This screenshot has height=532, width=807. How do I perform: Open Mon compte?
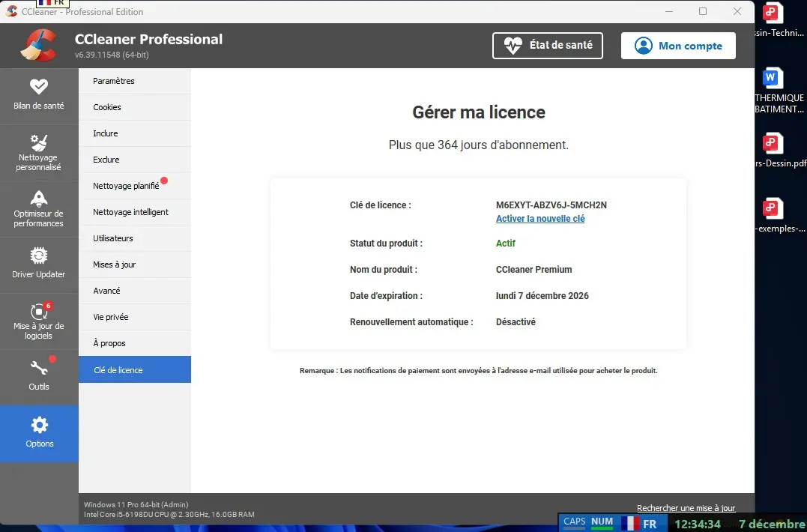pyautogui.click(x=678, y=45)
